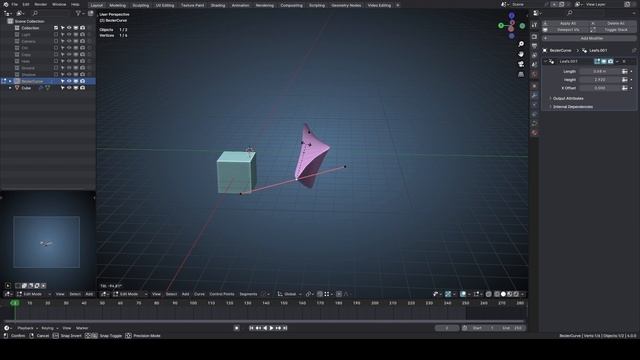Open the Tool properties tab icon
The image size is (640, 360).
(x=534, y=25)
